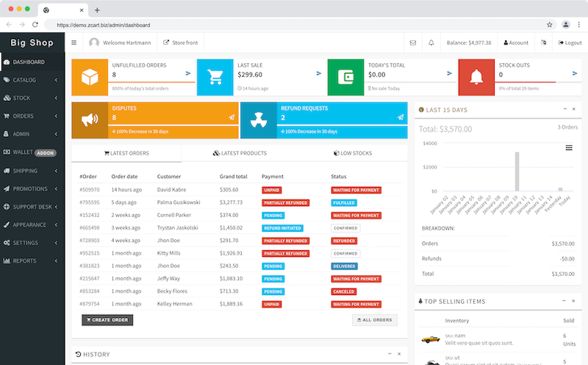Click the green wallet Today's Total icon
Image resolution: width=588 pixels, height=365 pixels.
pyautogui.click(x=345, y=77)
